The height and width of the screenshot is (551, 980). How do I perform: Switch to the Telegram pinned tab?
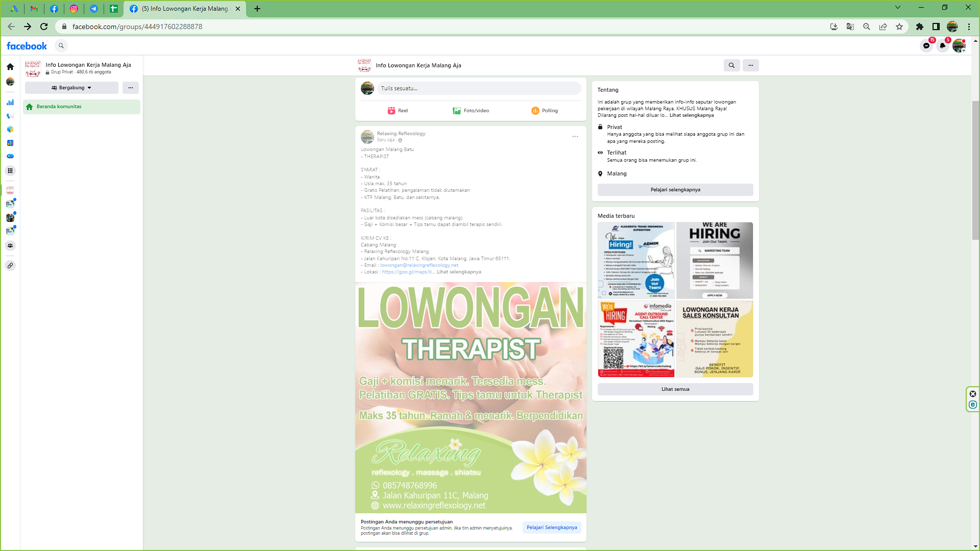coord(94,9)
